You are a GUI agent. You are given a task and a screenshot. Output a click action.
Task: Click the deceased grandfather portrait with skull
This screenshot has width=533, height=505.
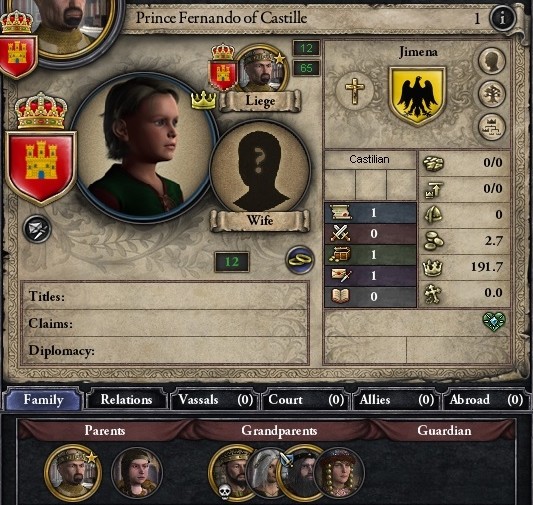(232, 472)
